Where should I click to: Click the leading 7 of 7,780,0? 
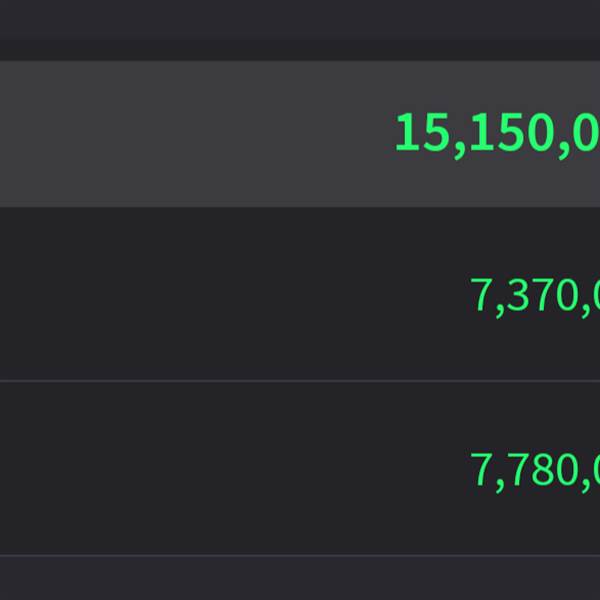pyautogui.click(x=481, y=469)
